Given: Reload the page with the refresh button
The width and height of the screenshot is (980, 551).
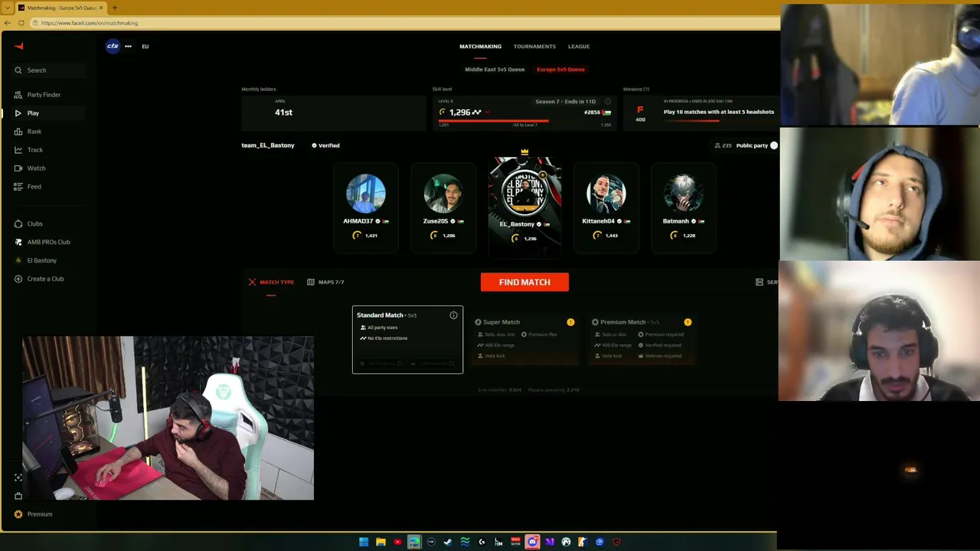Looking at the screenshot, I should [x=21, y=23].
